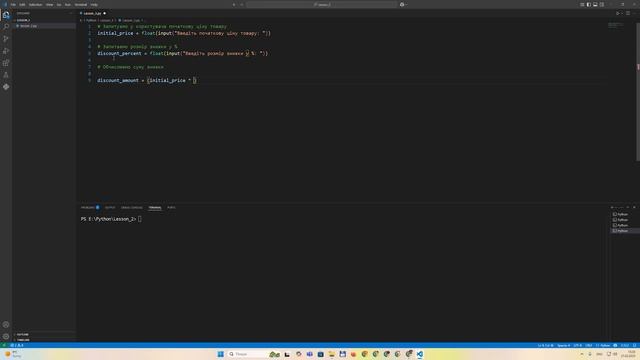Click the Spaces indentation setting

click(563, 345)
